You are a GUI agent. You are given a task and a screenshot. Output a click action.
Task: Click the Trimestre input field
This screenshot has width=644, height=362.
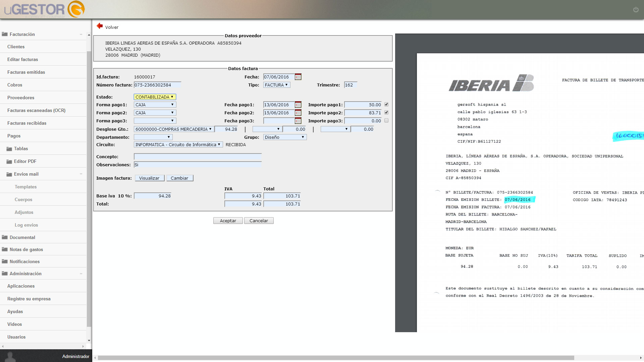click(351, 85)
